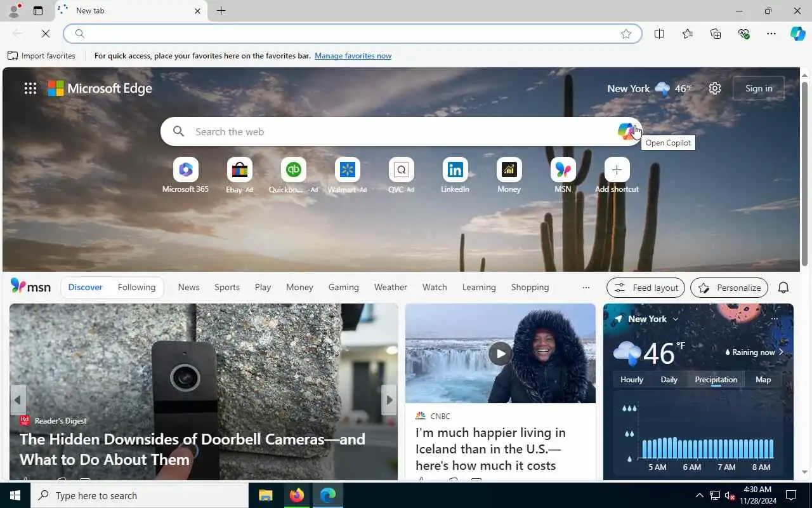Select the Precipitation weather tab
This screenshot has width=812, height=508.
716,379
